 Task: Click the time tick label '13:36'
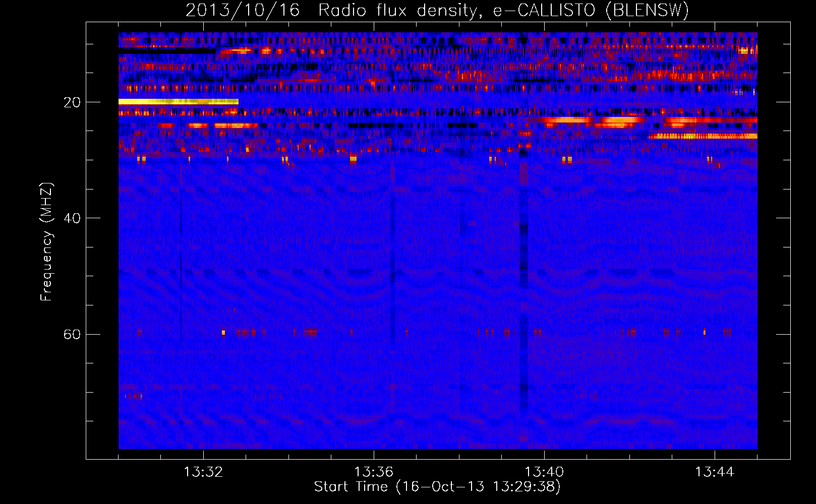(x=374, y=472)
